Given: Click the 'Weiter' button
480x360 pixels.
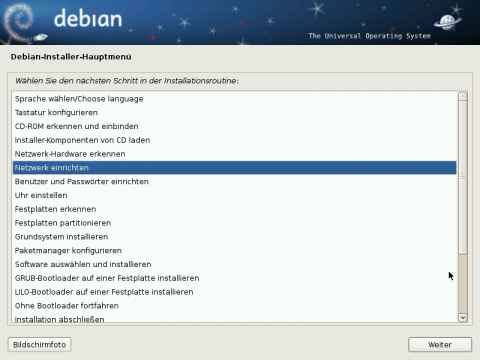Looking at the screenshot, I should (440, 345).
